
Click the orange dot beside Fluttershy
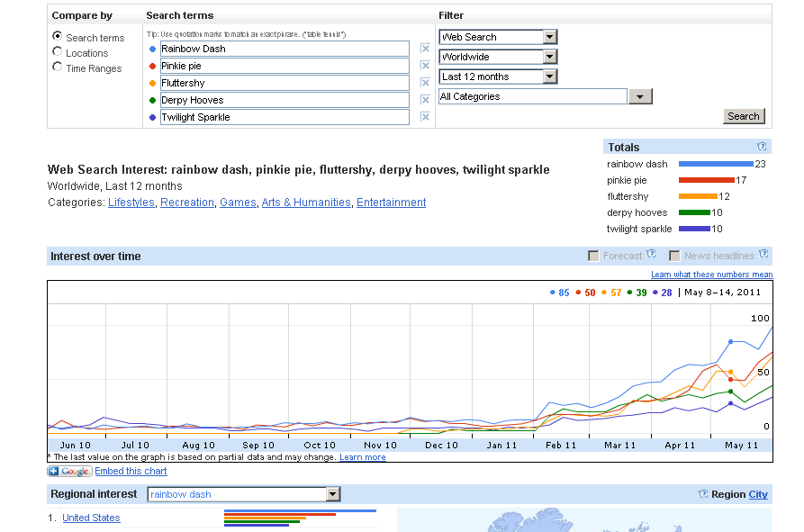pyautogui.click(x=152, y=83)
